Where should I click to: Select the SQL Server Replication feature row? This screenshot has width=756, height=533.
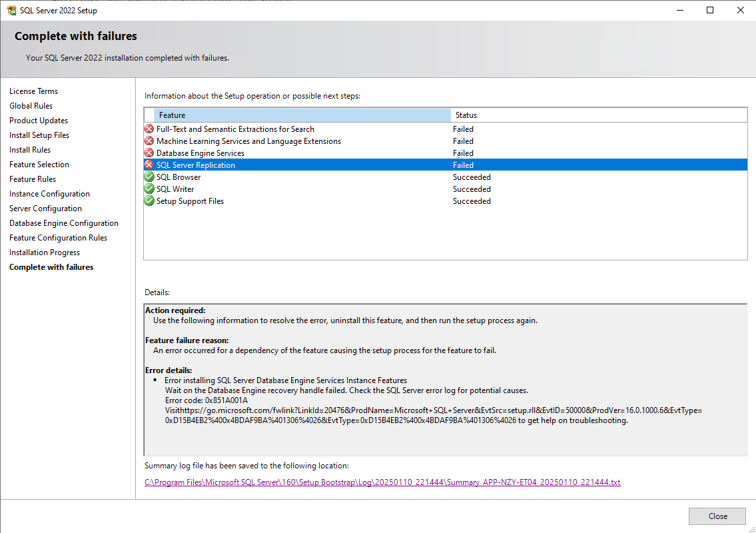(446, 165)
